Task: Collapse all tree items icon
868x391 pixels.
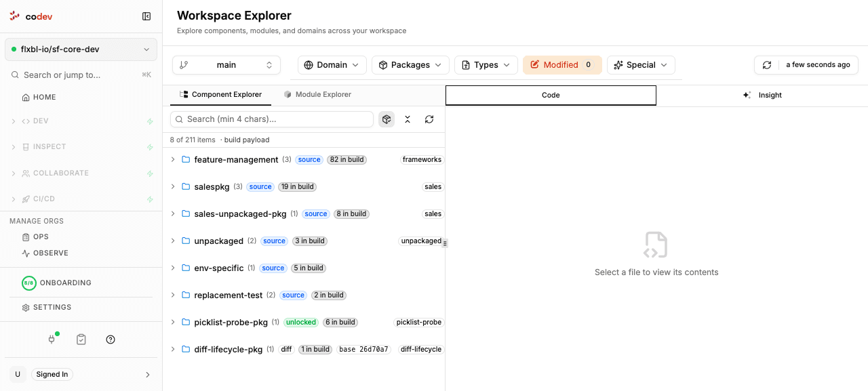Action: [408, 119]
